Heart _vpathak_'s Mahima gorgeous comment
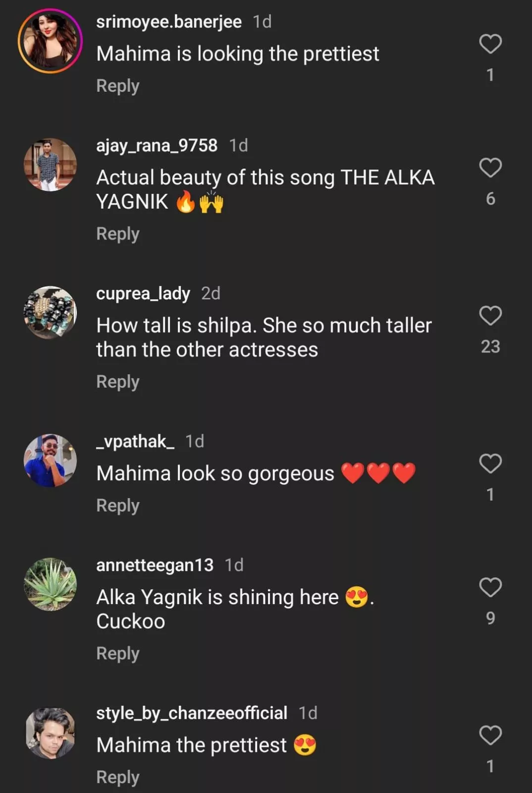This screenshot has height=793, width=532. [490, 463]
